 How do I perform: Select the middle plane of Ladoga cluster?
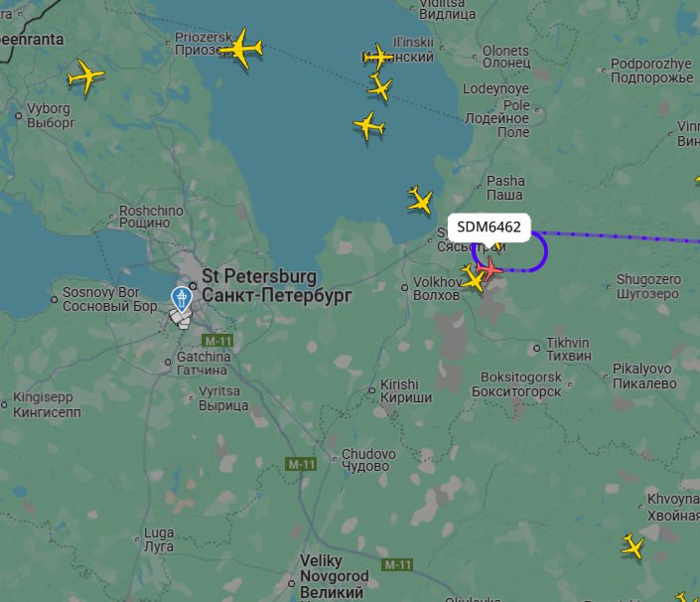380,87
